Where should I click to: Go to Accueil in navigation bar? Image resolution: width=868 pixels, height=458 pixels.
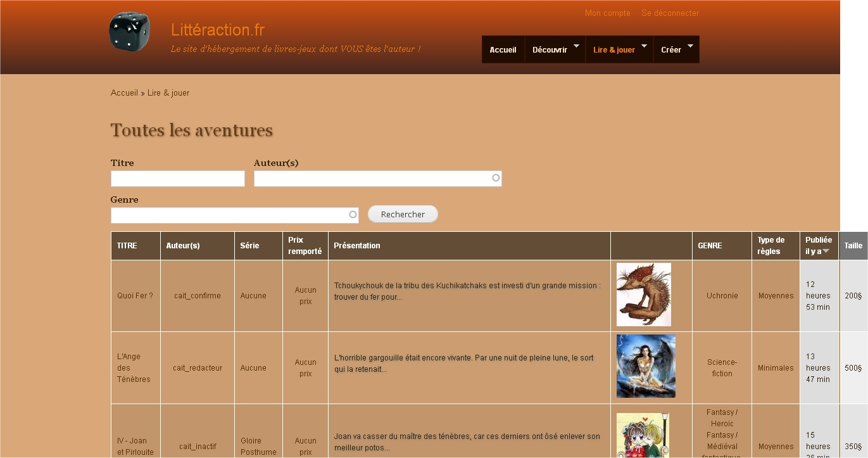[x=503, y=50]
